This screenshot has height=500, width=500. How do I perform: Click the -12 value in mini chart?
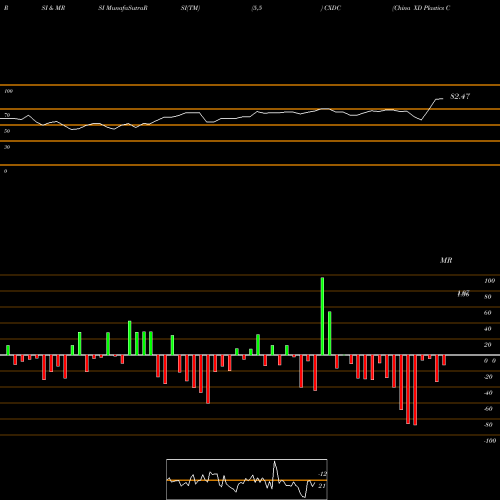(x=322, y=474)
